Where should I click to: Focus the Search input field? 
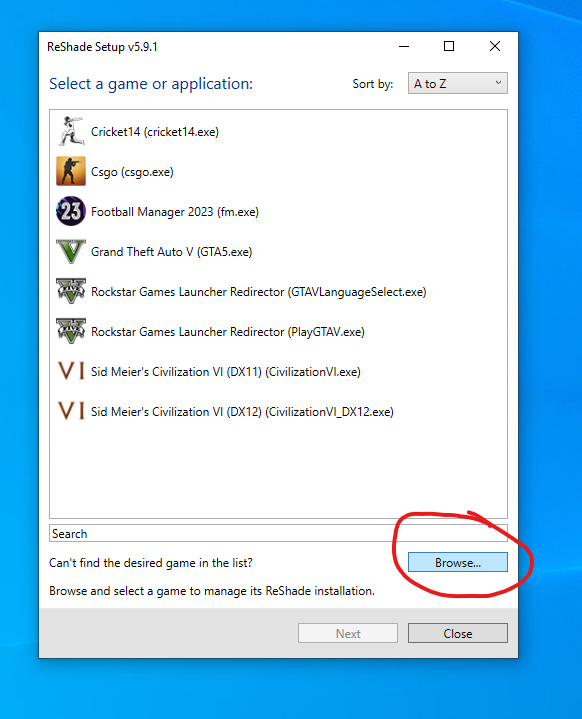pyautogui.click(x=278, y=533)
